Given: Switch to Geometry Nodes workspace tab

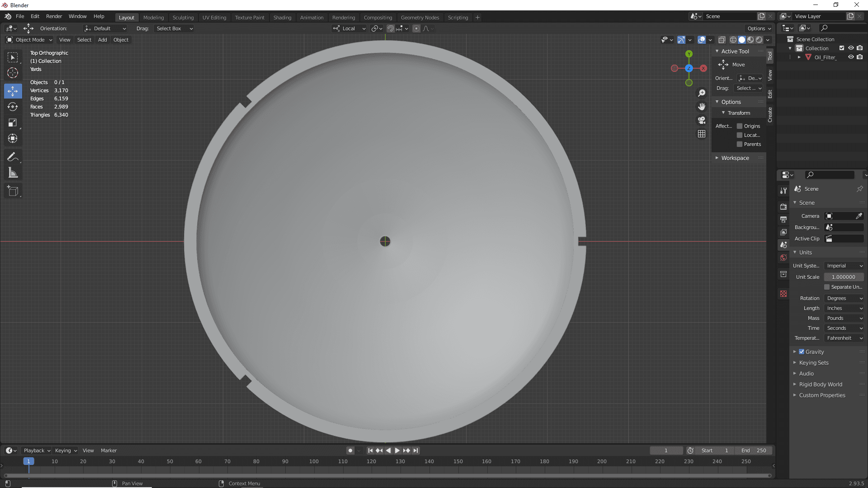Looking at the screenshot, I should pos(420,18).
